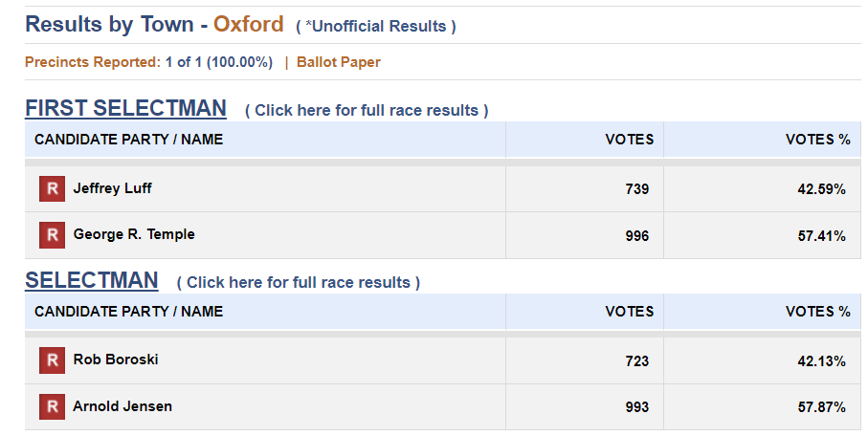Open the SELECTMAN heading link
Screen dimensions: 868x436
tap(92, 280)
